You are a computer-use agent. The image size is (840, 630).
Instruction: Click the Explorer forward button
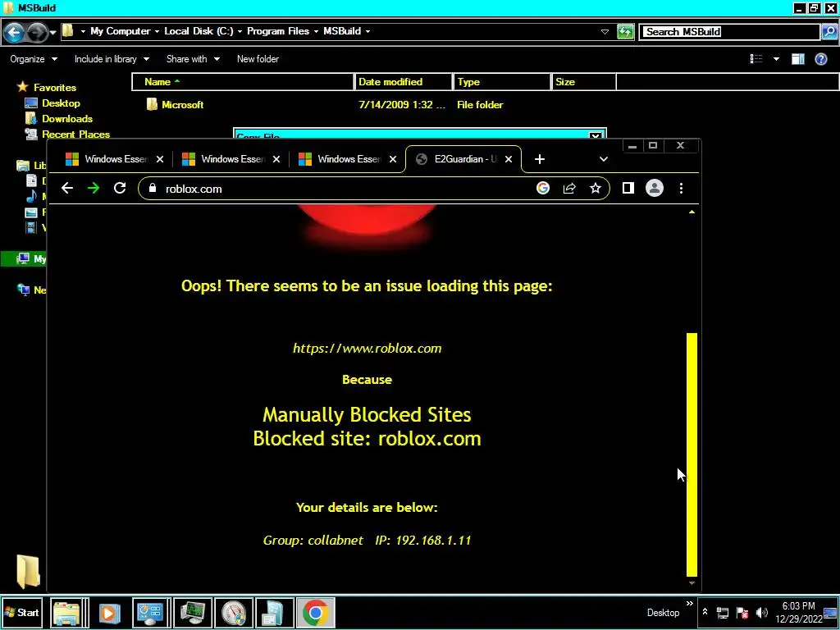[x=36, y=33]
